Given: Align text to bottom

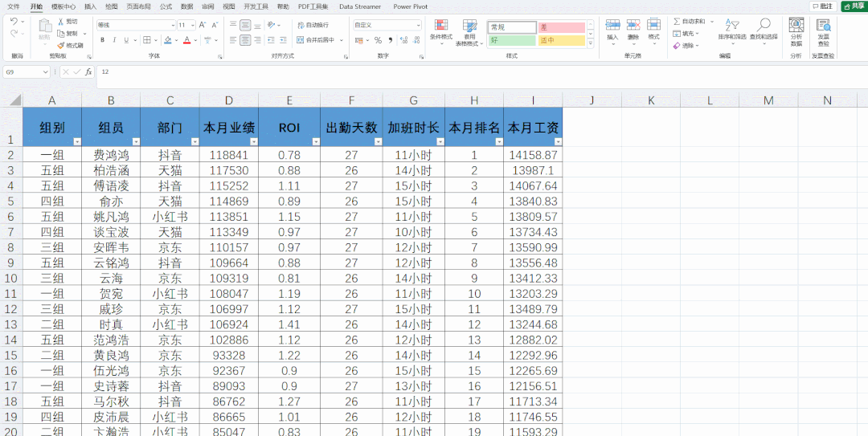Looking at the screenshot, I should pos(257,25).
